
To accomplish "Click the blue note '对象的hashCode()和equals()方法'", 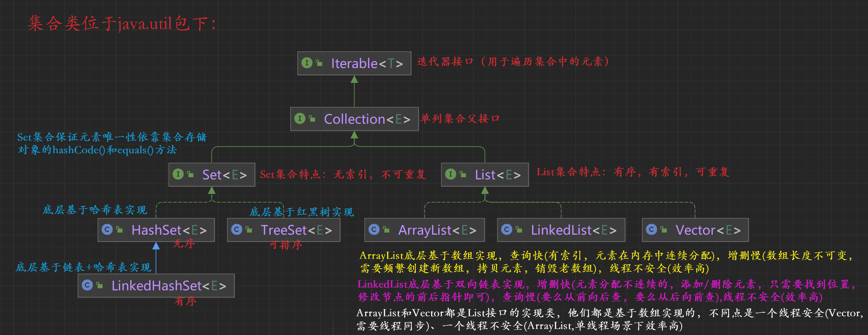I will 97,150.
